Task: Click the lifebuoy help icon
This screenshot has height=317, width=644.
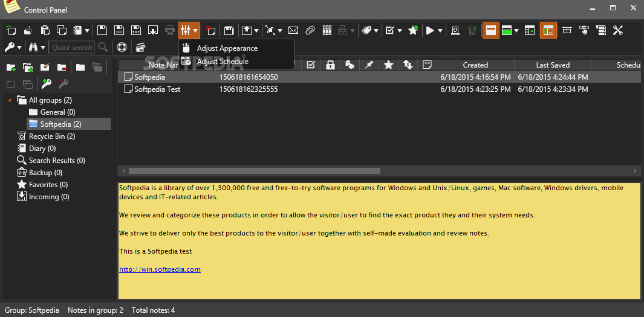Action: click(122, 48)
